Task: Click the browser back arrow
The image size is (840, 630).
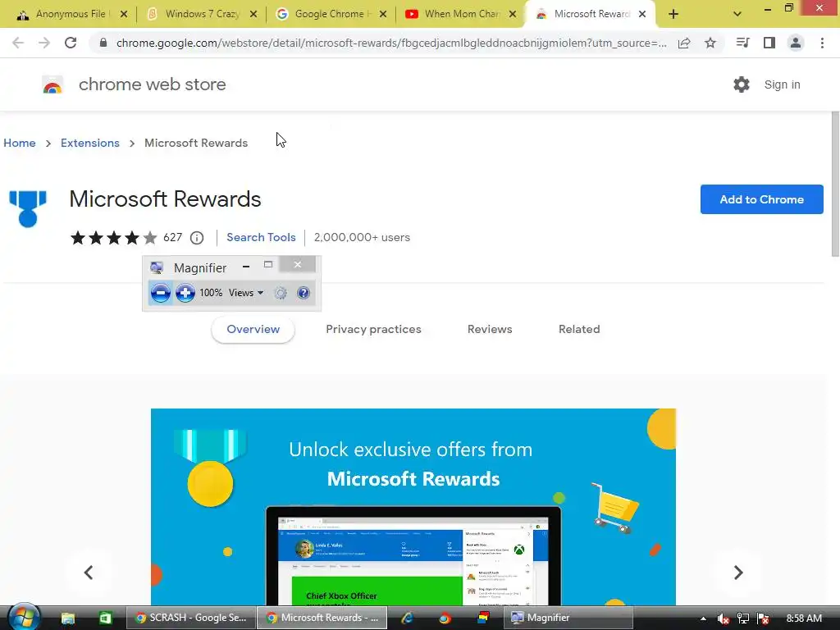Action: (x=18, y=43)
